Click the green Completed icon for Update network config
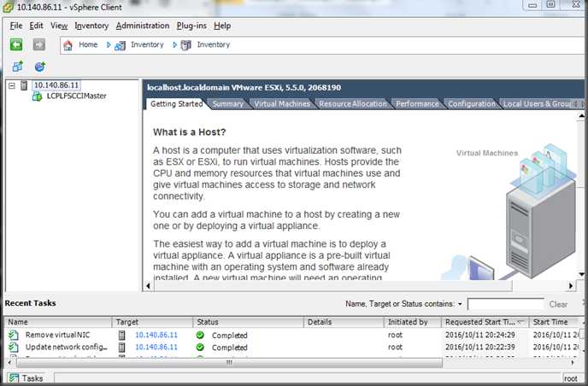The image size is (588, 386). coord(200,348)
